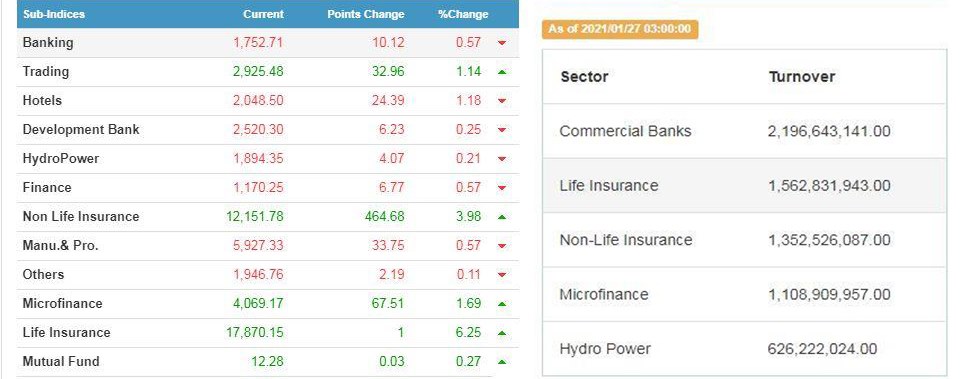
Task: Click the red down arrow in HydroPower row
Action: click(x=502, y=159)
